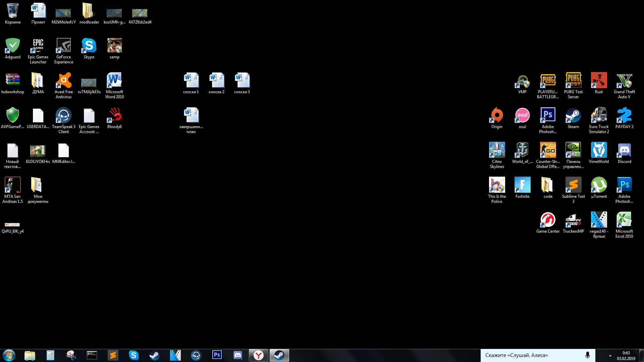This screenshot has width=644, height=362.
Task: Activate the Alice microphone button
Action: point(588,355)
